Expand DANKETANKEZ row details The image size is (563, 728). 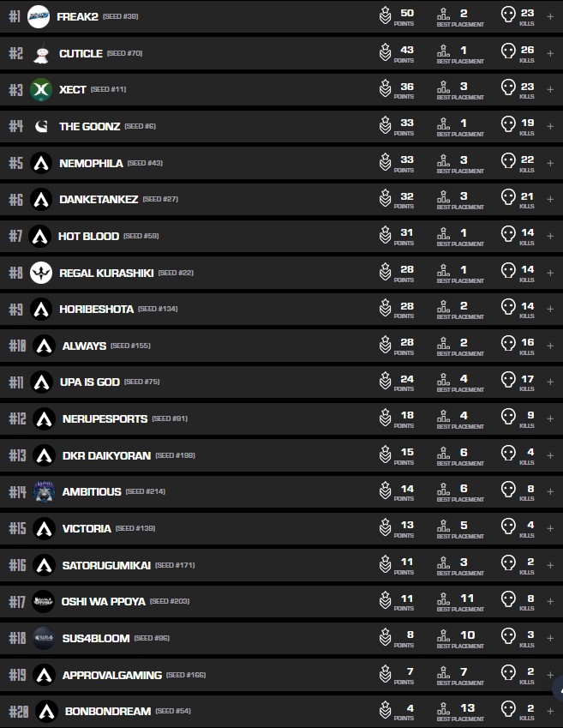click(550, 199)
